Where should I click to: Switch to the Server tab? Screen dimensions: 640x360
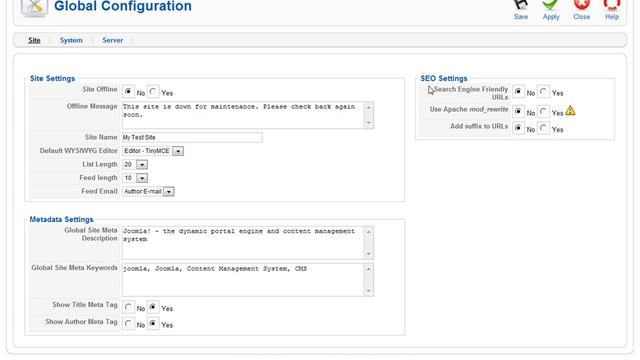point(112,40)
